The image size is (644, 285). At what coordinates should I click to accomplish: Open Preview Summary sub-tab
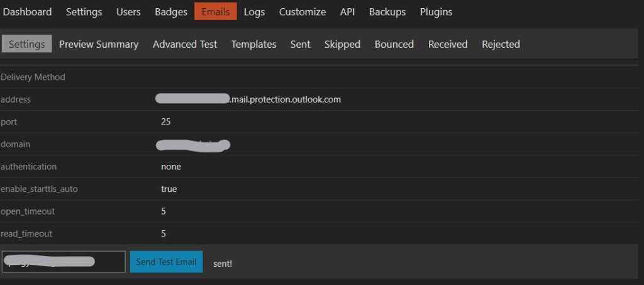(x=99, y=44)
